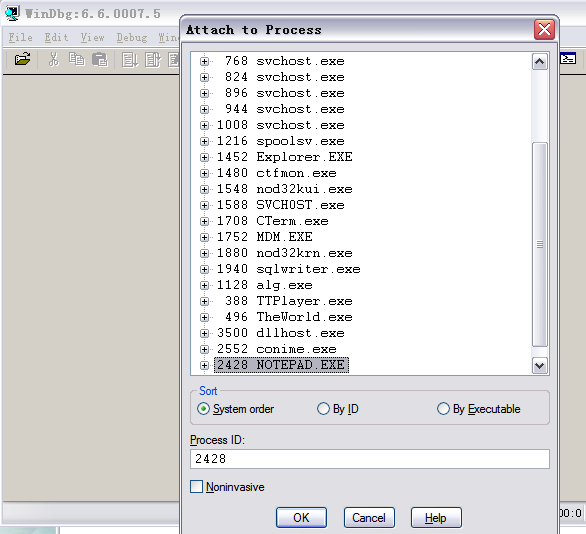The image size is (586, 534).
Task: Expand the 2428 NOTEPAD.EXE process node
Action: point(204,365)
